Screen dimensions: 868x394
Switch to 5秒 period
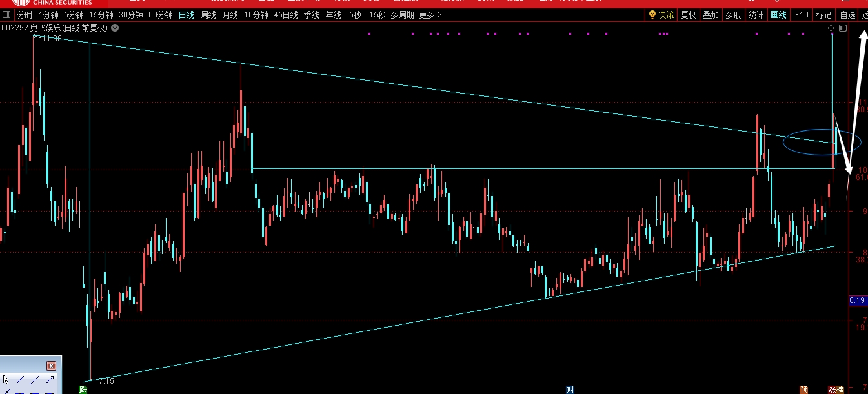coord(355,15)
